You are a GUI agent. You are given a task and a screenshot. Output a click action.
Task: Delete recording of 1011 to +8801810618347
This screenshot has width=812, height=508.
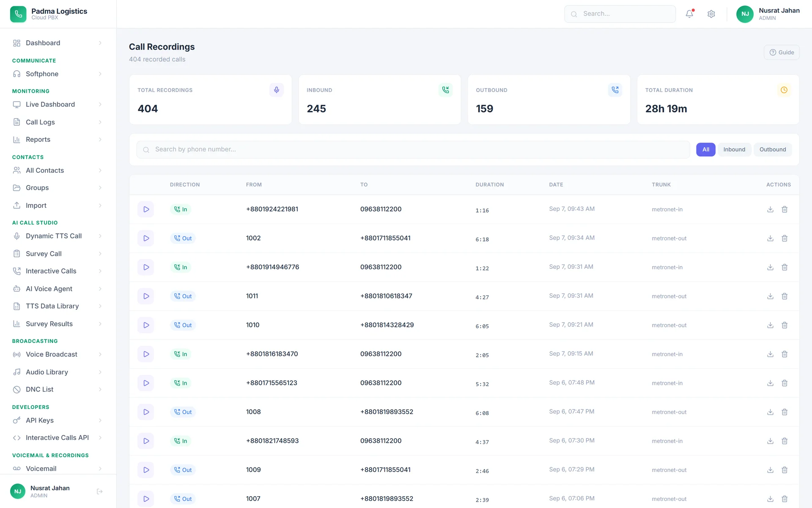pos(785,296)
